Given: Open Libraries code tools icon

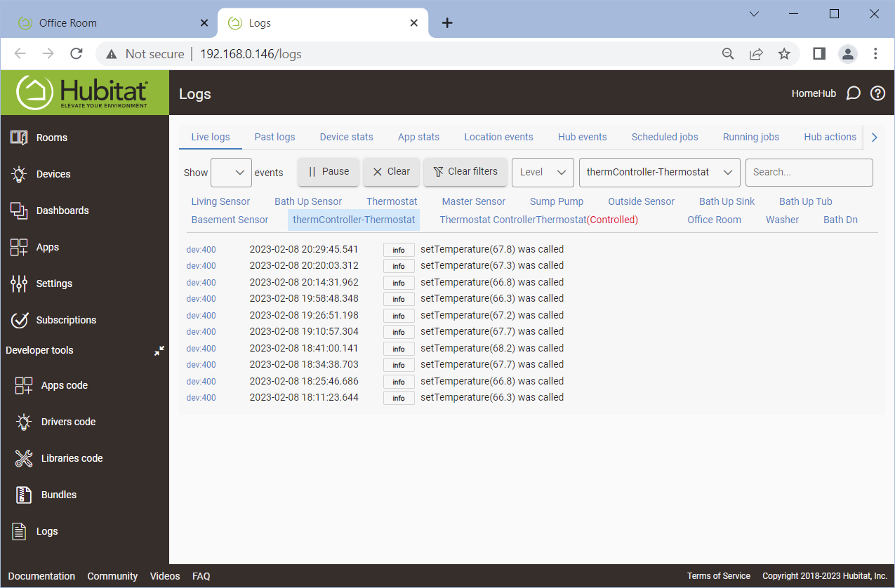Looking at the screenshot, I should (24, 458).
